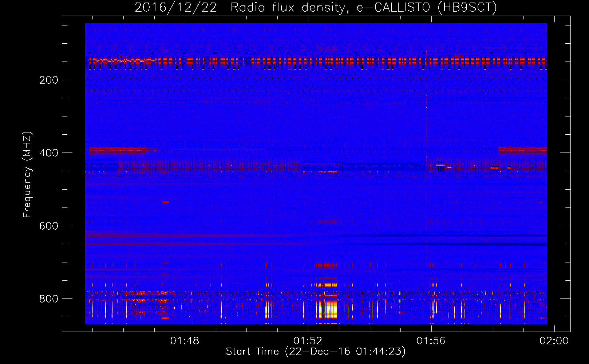Click the plot title "Radio flux density, e-CALLISTO (HB9SCT)"
The image size is (589, 364).
tap(364, 7)
